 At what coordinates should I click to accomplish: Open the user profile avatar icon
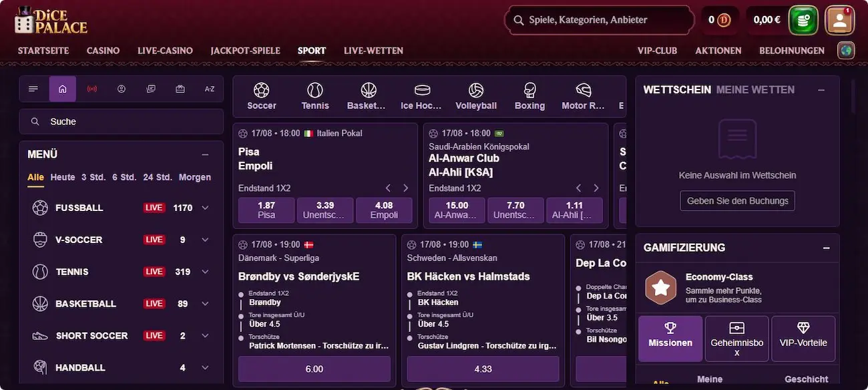(x=840, y=20)
